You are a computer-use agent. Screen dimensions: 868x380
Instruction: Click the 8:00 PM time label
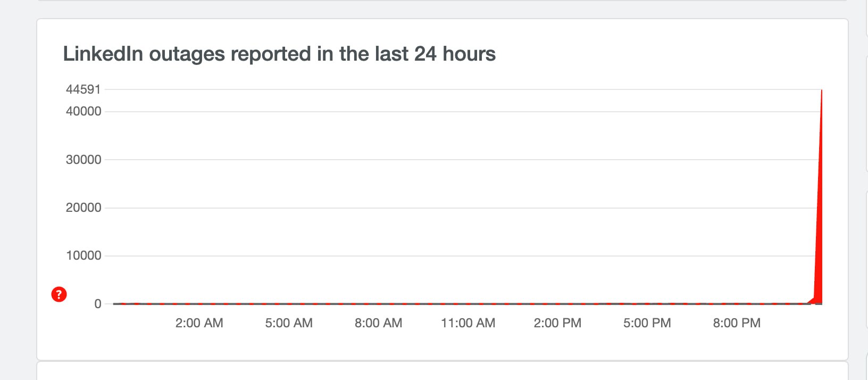[x=737, y=323]
